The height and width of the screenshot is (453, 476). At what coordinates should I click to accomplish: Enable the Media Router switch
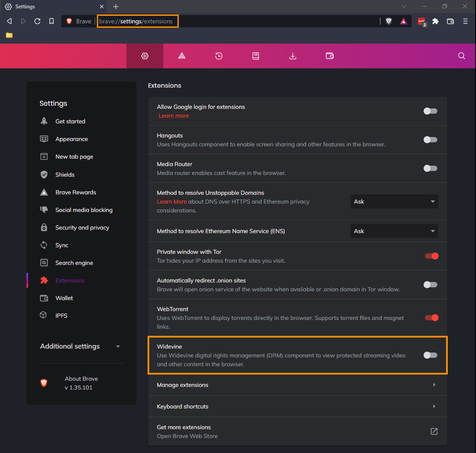430,168
